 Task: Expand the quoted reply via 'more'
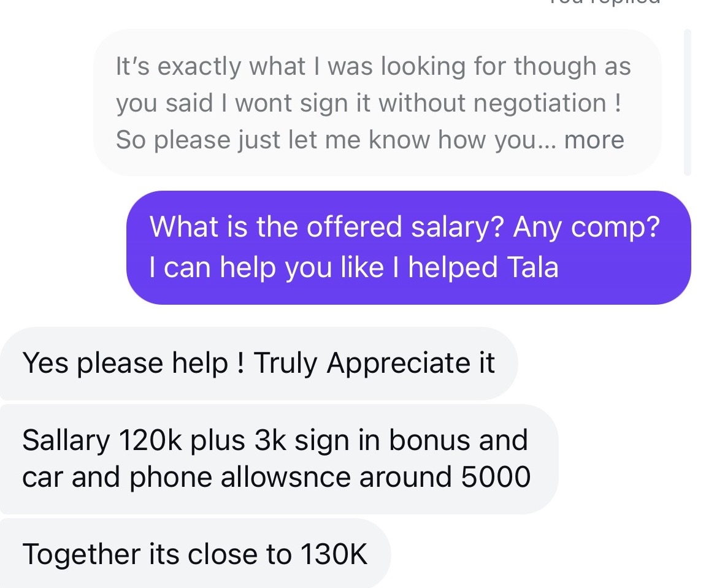594,140
